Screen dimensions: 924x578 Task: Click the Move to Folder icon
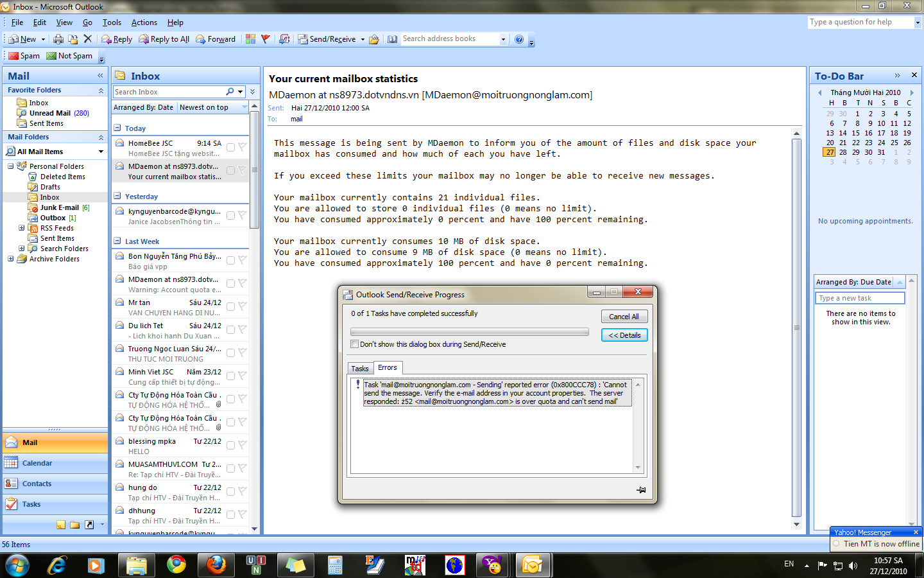click(x=73, y=39)
